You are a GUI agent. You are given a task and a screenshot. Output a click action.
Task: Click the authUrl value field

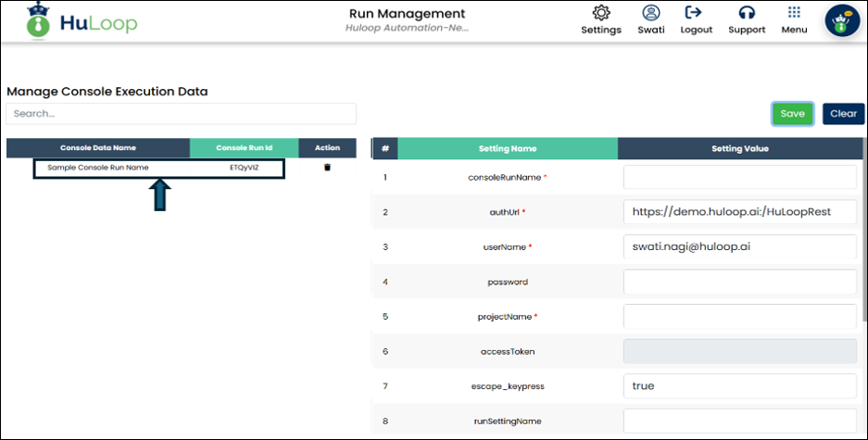click(x=739, y=212)
